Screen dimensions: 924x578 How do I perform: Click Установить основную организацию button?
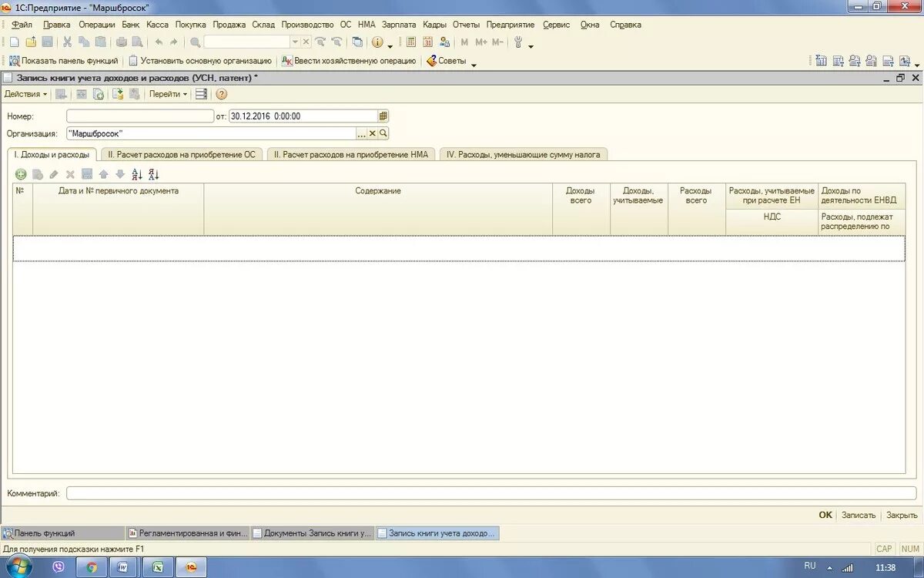200,61
